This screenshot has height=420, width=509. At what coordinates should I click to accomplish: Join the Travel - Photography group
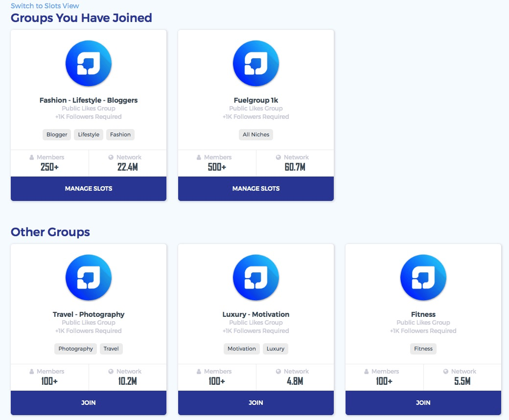tap(88, 402)
